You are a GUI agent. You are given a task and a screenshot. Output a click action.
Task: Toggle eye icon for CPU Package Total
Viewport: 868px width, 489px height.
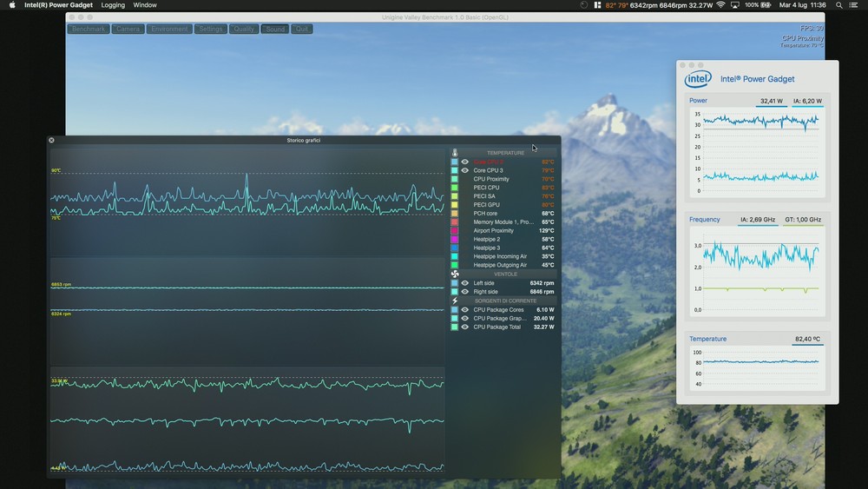(465, 327)
